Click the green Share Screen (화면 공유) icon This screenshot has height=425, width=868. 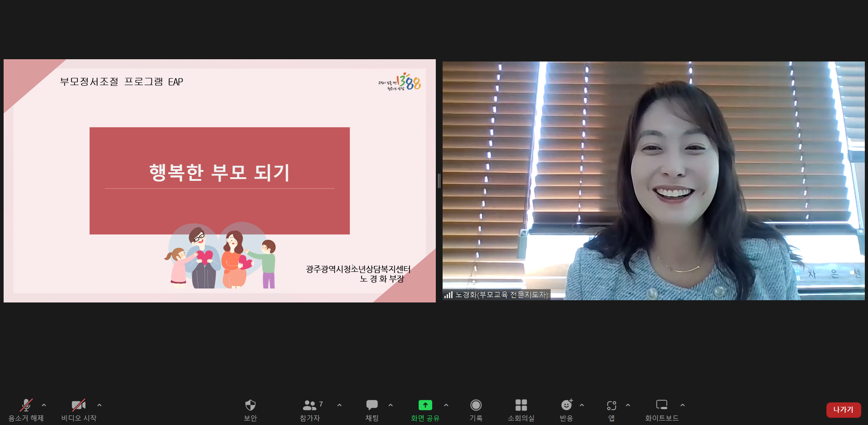(425, 406)
